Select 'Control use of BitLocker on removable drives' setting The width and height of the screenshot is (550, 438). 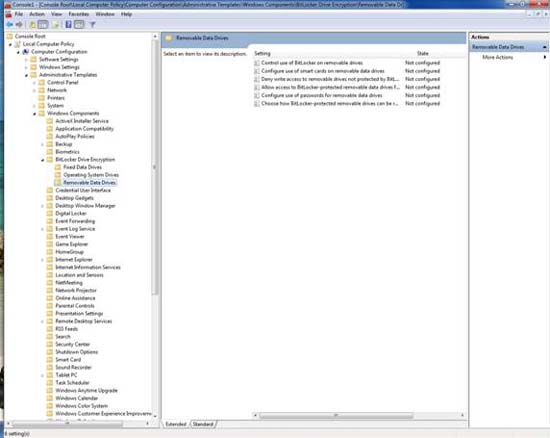312,63
